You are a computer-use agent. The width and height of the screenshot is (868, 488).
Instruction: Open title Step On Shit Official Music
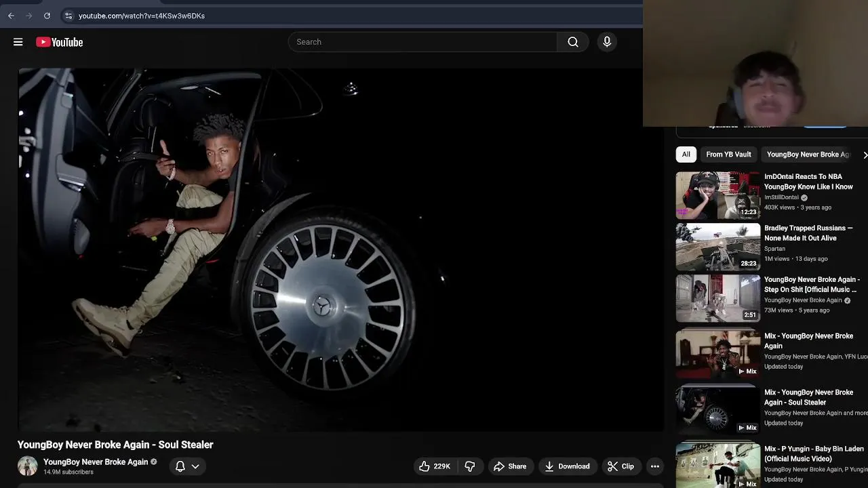point(812,285)
